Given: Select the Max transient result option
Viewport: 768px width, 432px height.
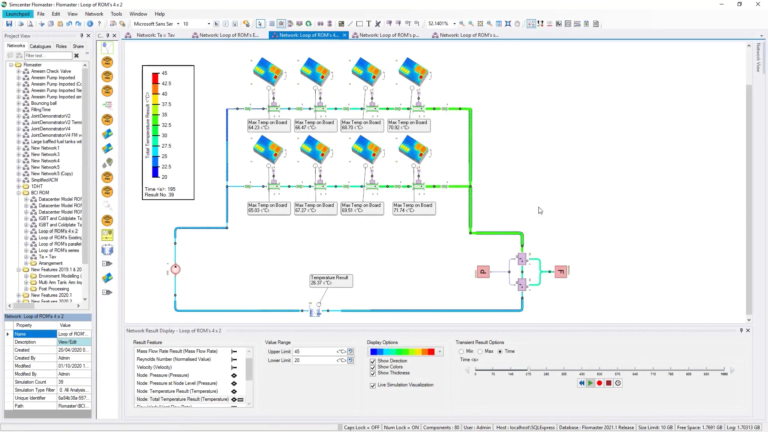Looking at the screenshot, I should [480, 352].
